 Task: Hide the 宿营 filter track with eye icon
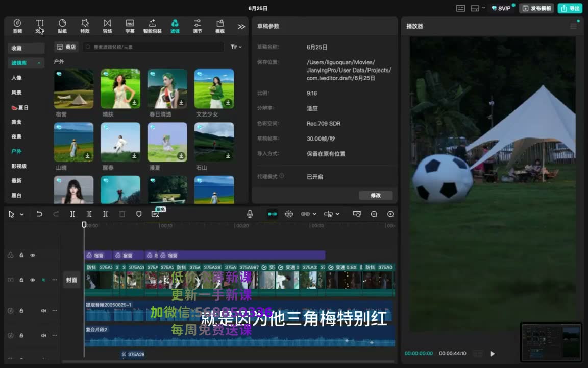pos(33,255)
